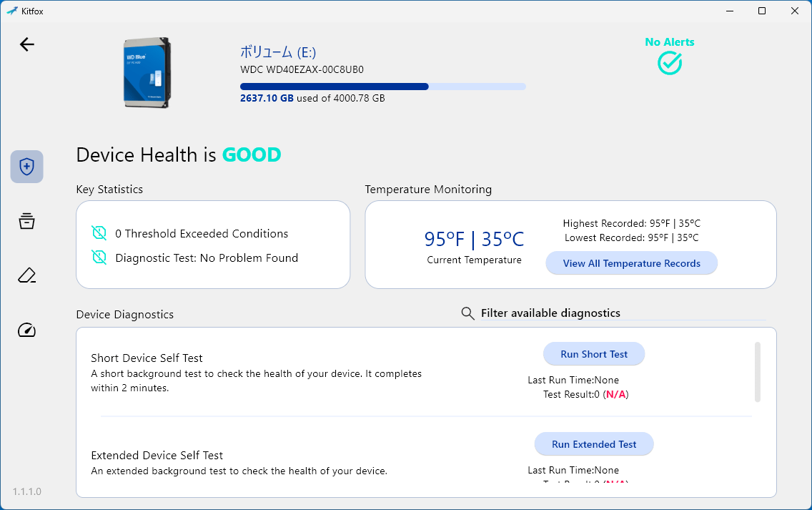Open the device health shield sidebar icon

click(27, 167)
